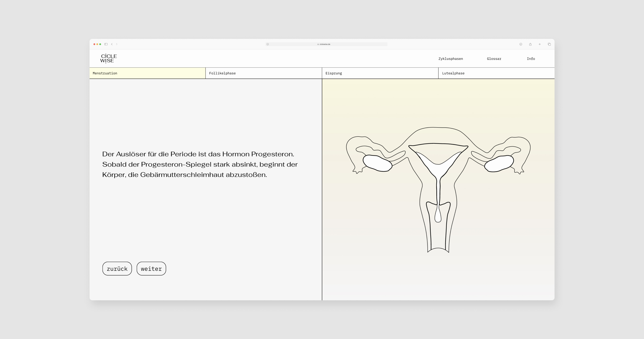This screenshot has width=644, height=339.
Task: Open the Zyklusphasen menu item
Action: coord(450,59)
